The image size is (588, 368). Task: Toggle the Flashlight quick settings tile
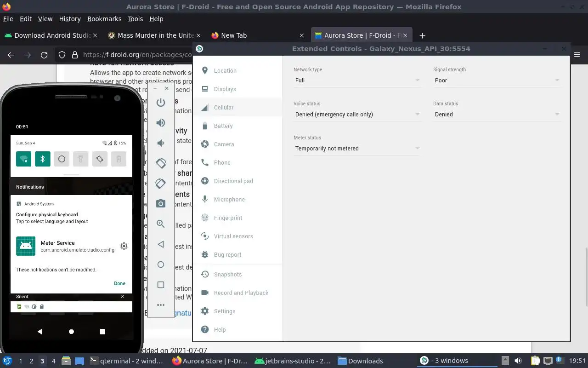click(x=80, y=159)
